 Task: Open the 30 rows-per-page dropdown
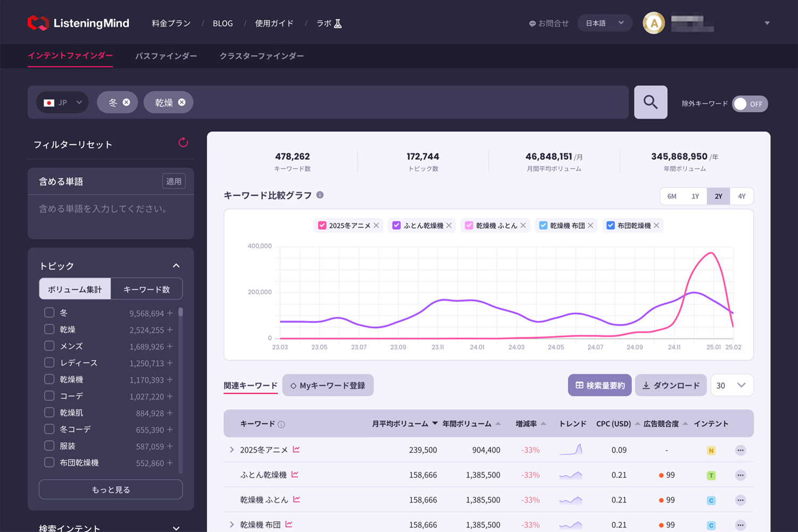click(731, 385)
